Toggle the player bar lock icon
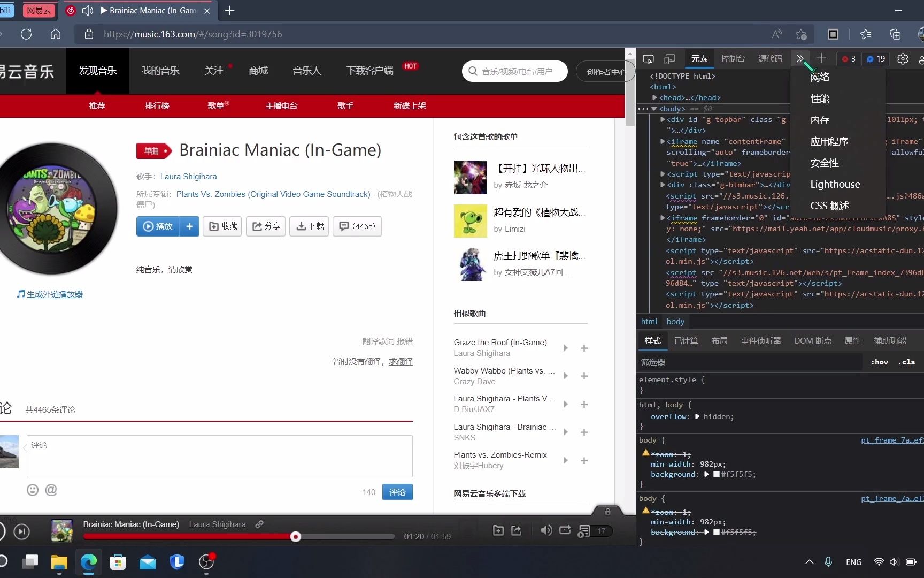 [607, 512]
